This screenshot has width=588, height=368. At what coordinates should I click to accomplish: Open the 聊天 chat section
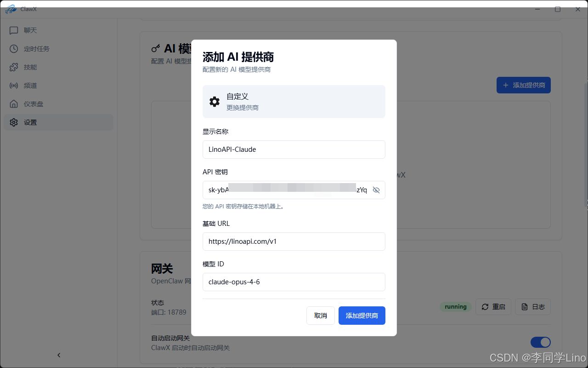click(29, 30)
